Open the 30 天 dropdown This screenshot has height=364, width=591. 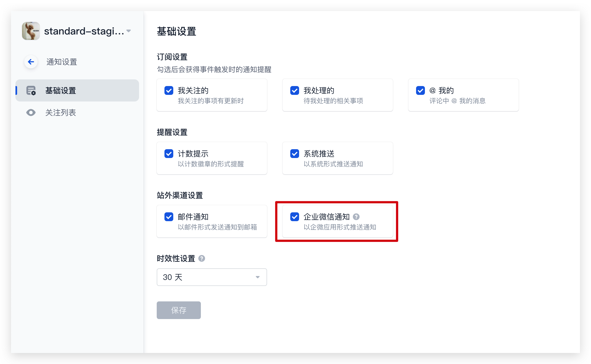pyautogui.click(x=212, y=277)
